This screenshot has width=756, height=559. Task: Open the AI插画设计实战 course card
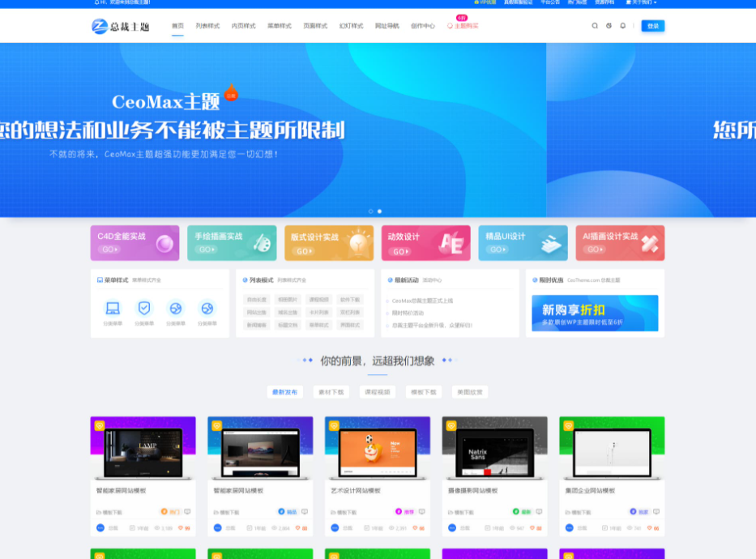pos(620,243)
